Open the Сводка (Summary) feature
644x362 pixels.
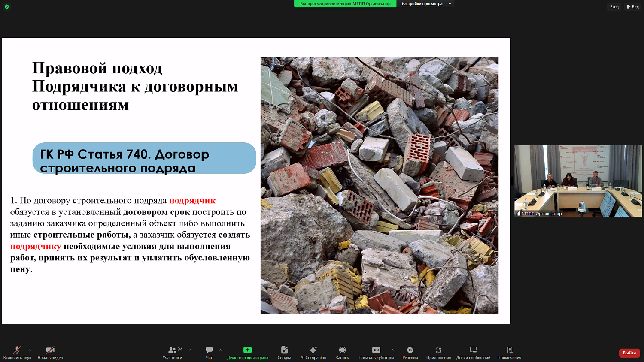click(283, 353)
